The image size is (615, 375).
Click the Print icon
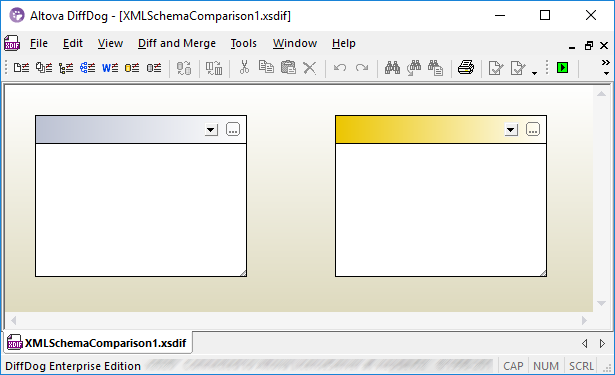point(466,67)
